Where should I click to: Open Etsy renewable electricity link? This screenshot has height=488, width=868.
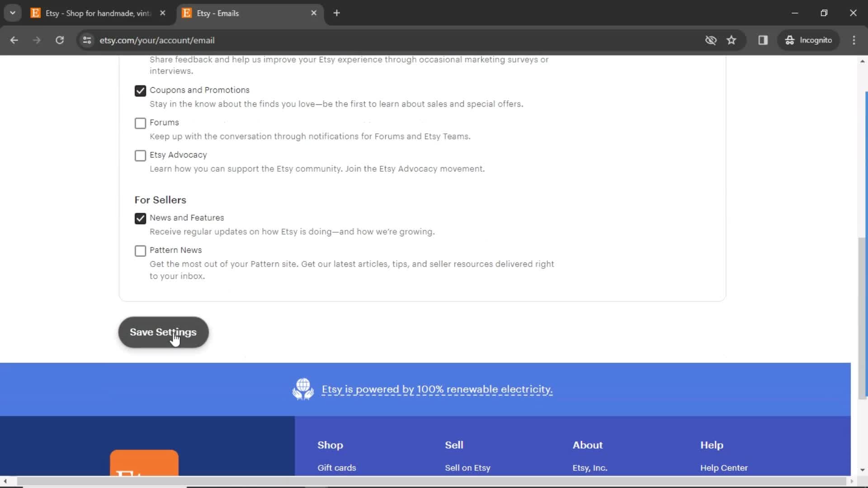click(x=437, y=389)
